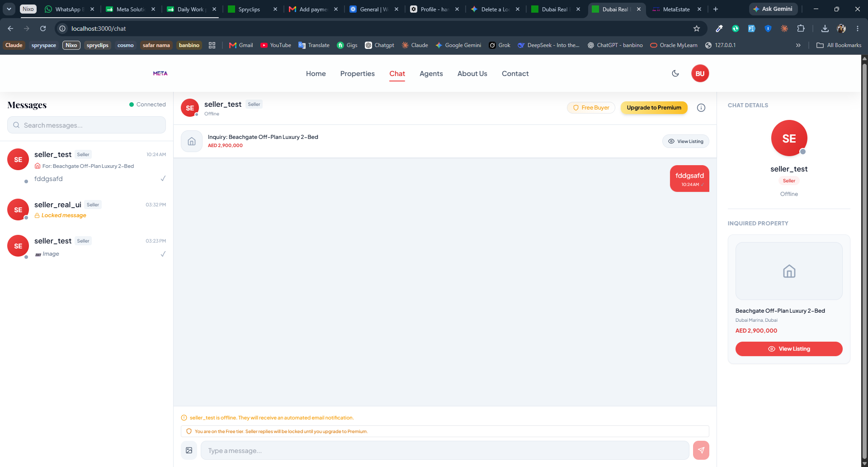Open the browser downloads icon

[825, 29]
